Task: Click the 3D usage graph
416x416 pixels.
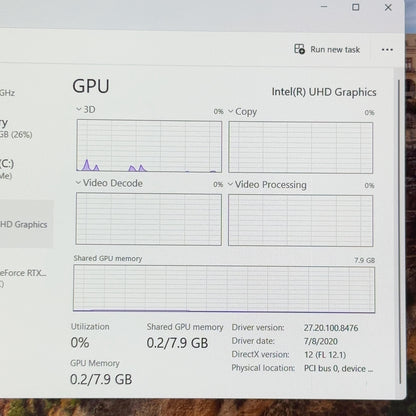Action: [149, 146]
